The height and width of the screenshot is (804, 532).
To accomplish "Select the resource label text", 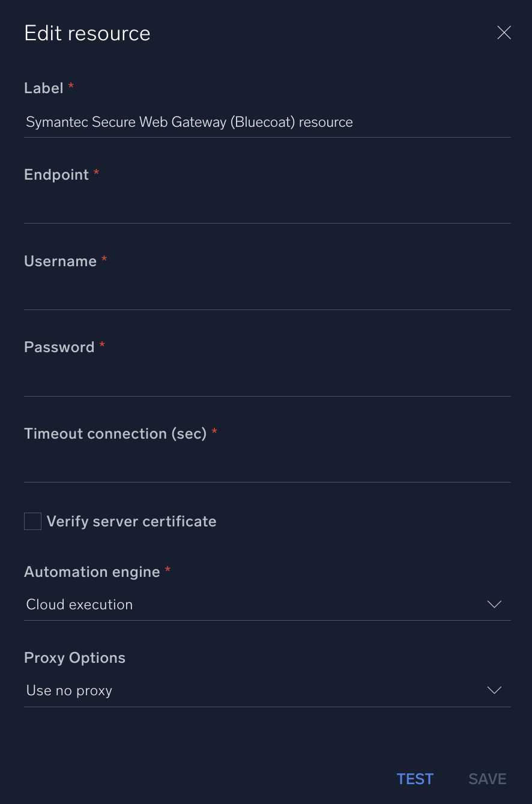I will 189,122.
